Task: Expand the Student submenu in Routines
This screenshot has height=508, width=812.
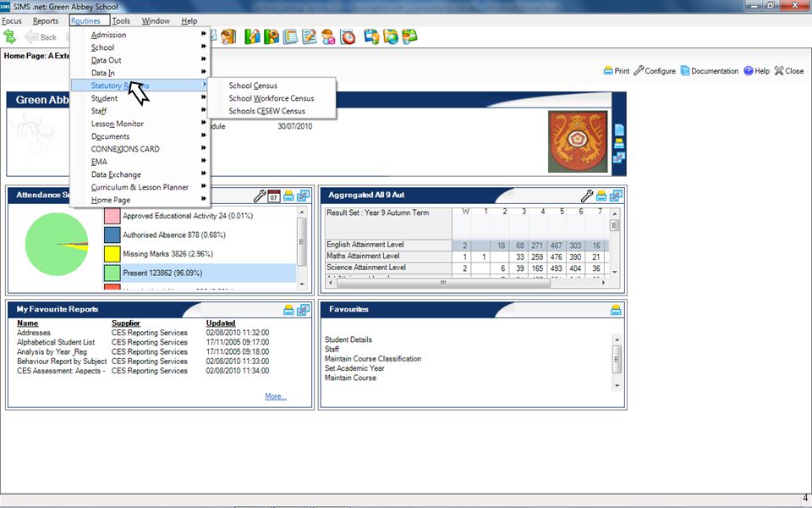Action: point(140,98)
